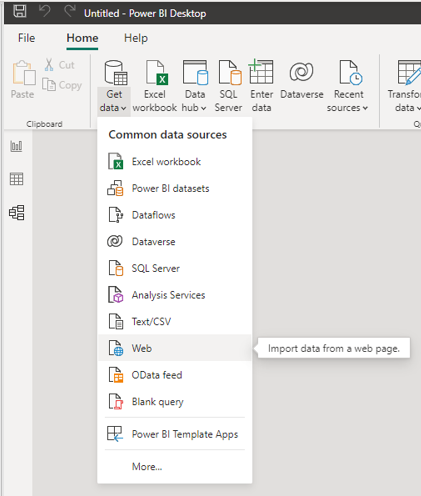The width and height of the screenshot is (421, 496).
Task: Click the Save icon in title bar
Action: 20,11
